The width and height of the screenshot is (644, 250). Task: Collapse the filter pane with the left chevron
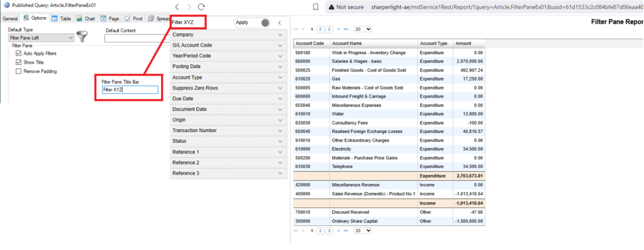coord(279,23)
